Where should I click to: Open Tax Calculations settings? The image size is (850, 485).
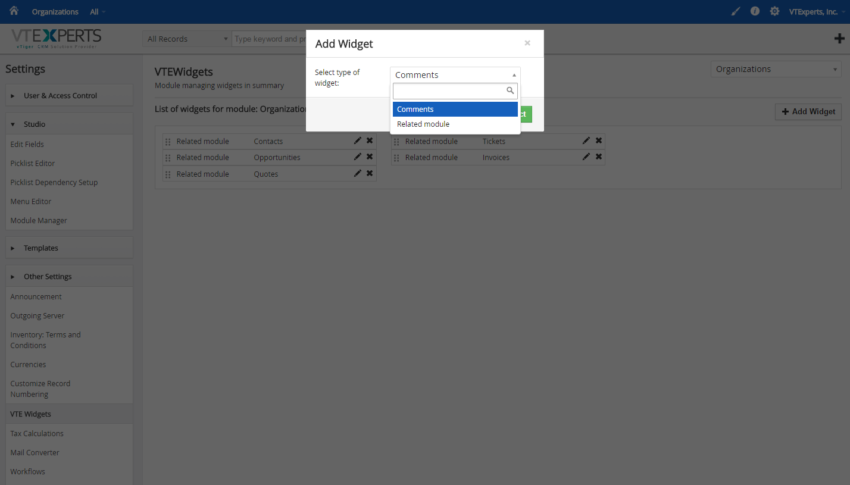coord(37,434)
